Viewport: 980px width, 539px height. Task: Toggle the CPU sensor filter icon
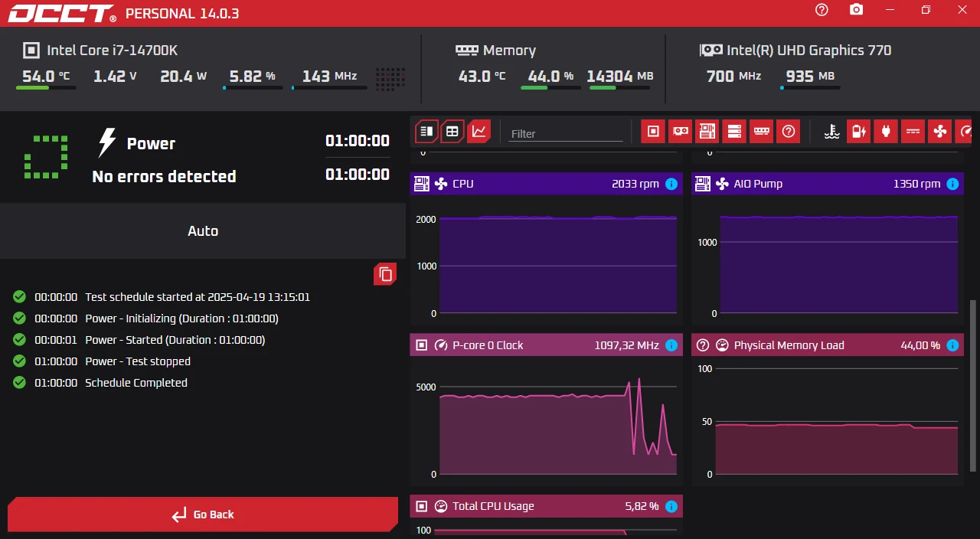coord(653,132)
